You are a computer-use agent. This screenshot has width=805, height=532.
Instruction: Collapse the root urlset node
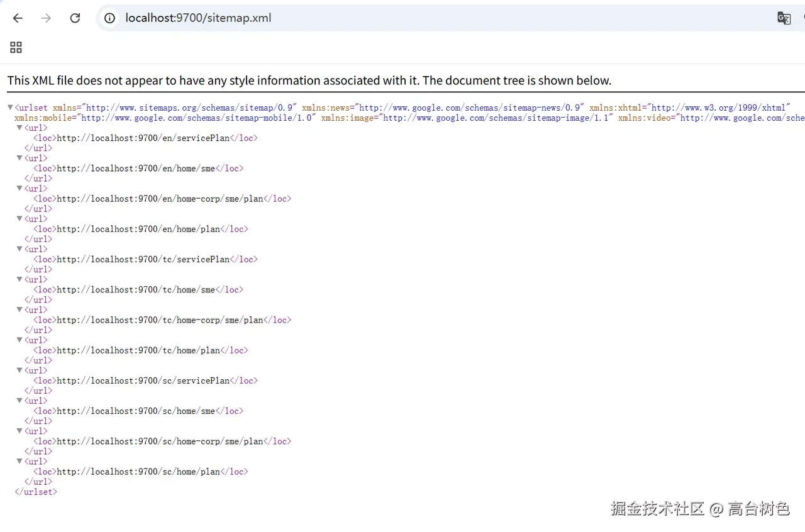click(10, 108)
